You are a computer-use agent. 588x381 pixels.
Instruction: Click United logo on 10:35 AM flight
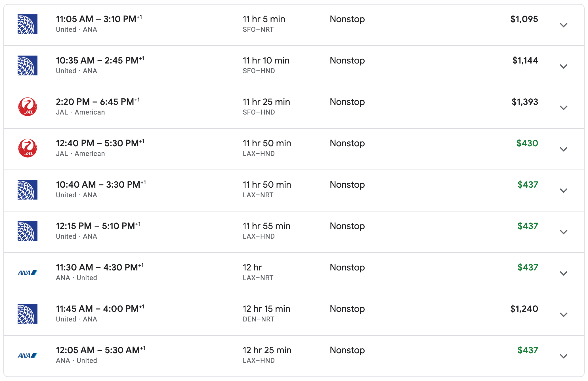[x=27, y=65]
